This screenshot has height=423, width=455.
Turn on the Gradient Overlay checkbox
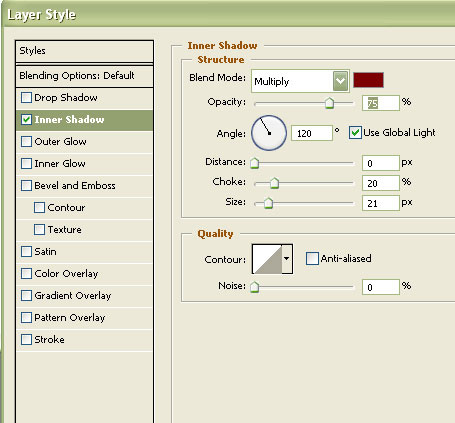(26, 296)
